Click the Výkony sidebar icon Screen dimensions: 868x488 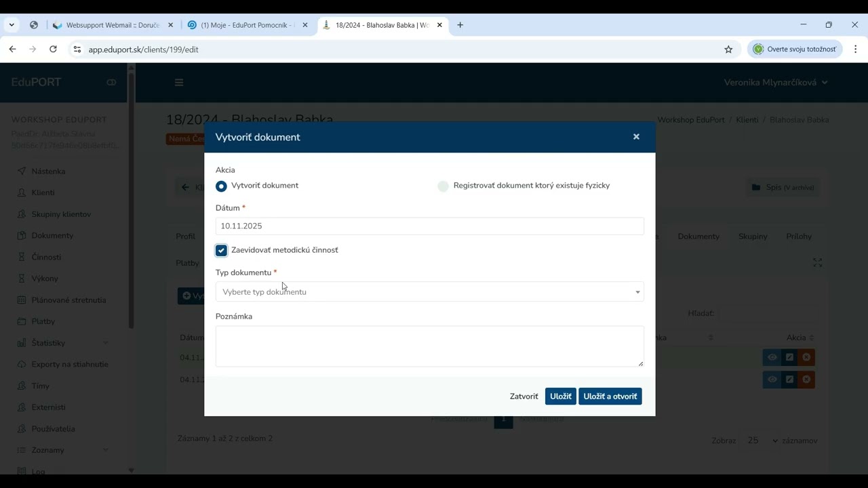point(22,279)
